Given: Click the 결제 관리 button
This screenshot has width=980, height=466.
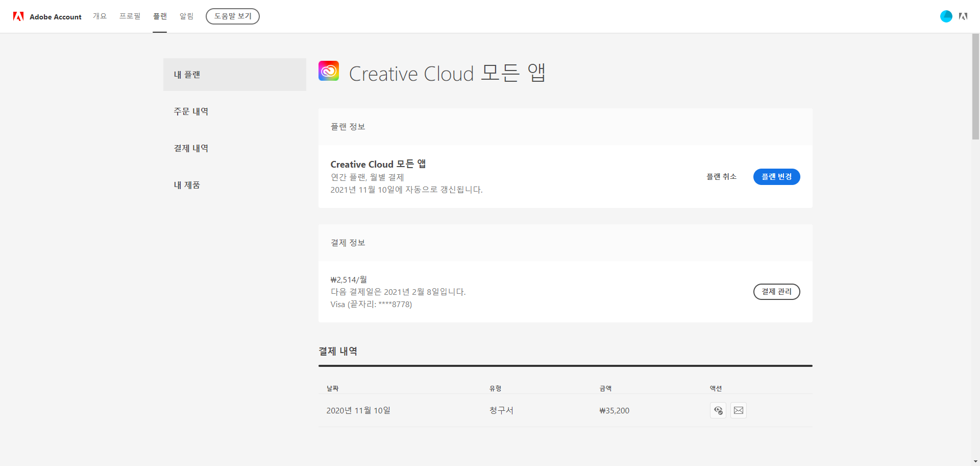Looking at the screenshot, I should (777, 292).
